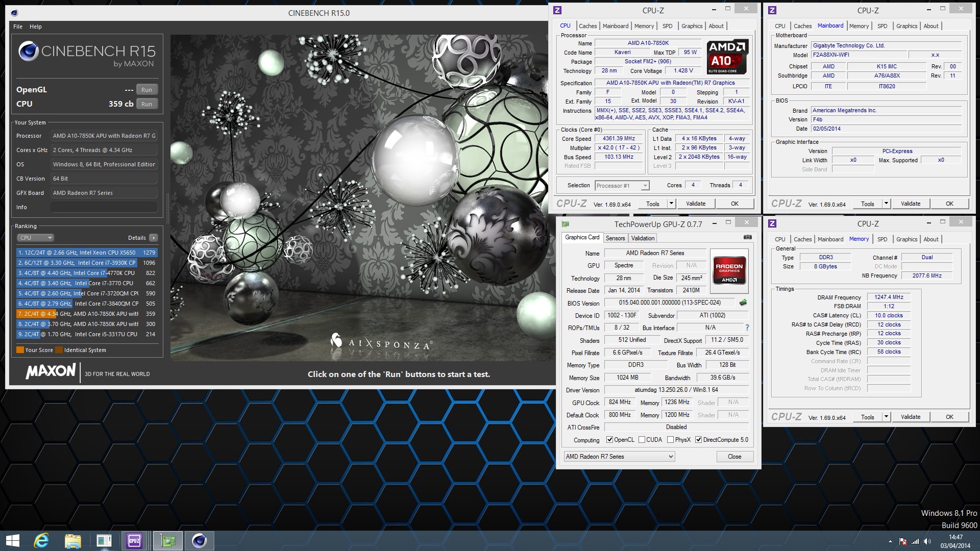Click the taskbar app next to File Explorer
The width and height of the screenshot is (980, 551).
click(x=104, y=540)
